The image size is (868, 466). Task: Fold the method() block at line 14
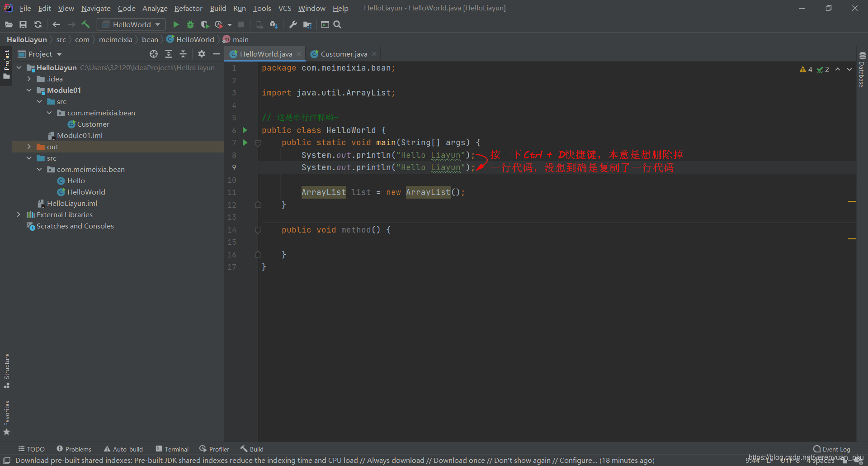(258, 230)
